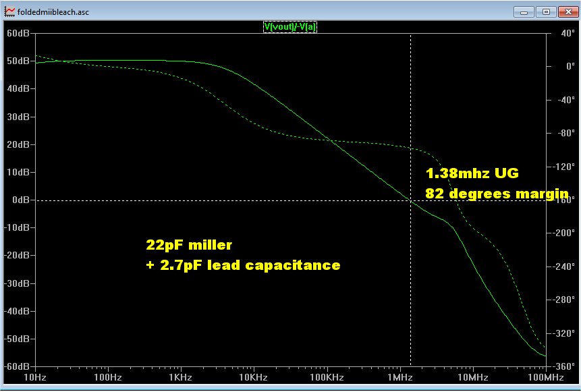581x392 pixels.
Task: Click the 20dB gain axis label
Action: pos(18,144)
